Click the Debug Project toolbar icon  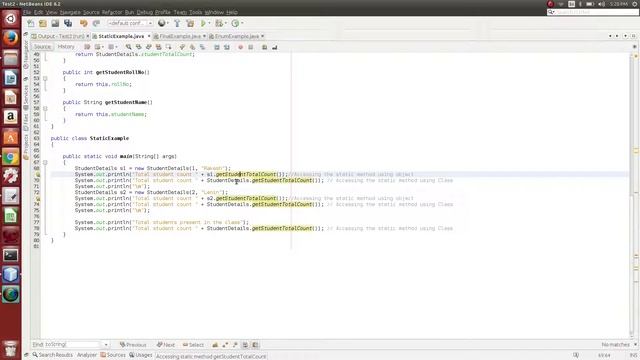click(x=219, y=23)
